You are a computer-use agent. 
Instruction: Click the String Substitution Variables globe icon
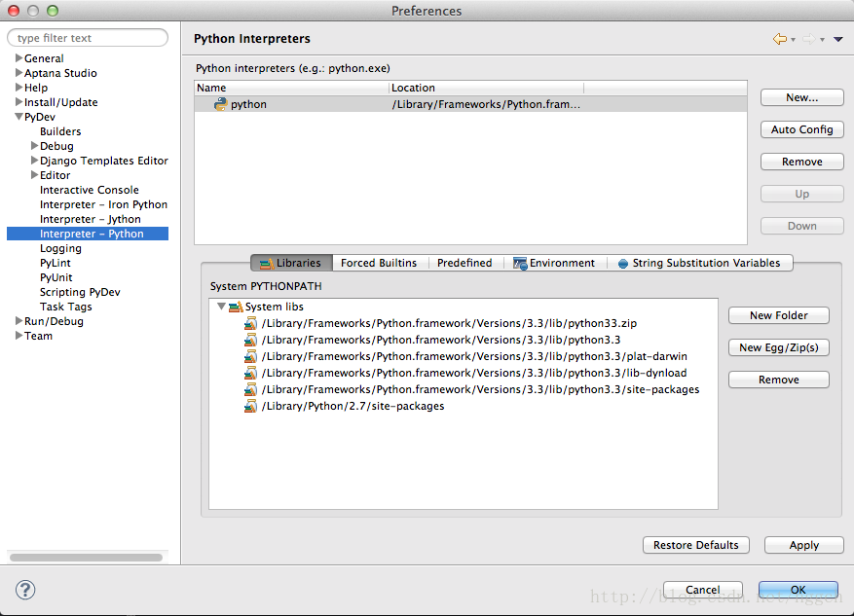(x=623, y=264)
